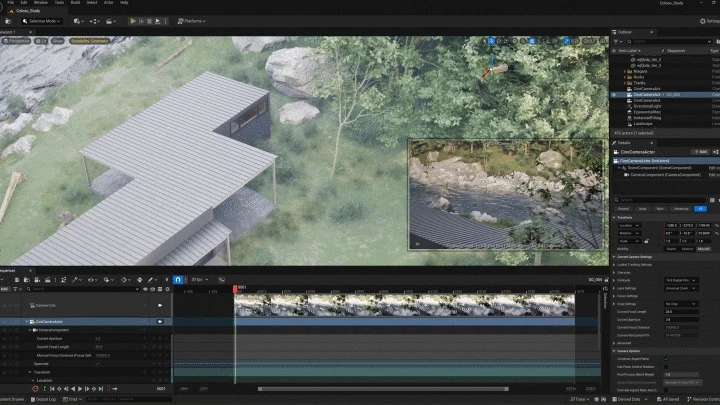Image resolution: width=720 pixels, height=405 pixels.
Task: Click the Sequencer view options eye icon
Action: (91, 280)
